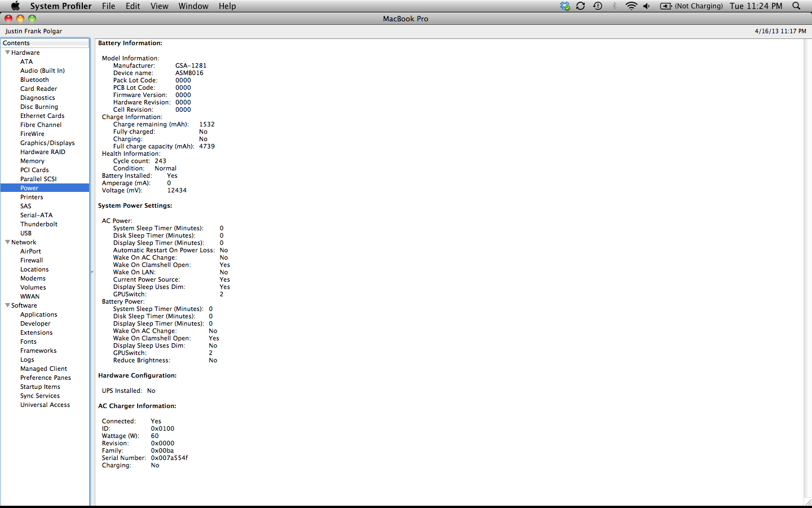
Task: Open the Window menu
Action: 193,6
